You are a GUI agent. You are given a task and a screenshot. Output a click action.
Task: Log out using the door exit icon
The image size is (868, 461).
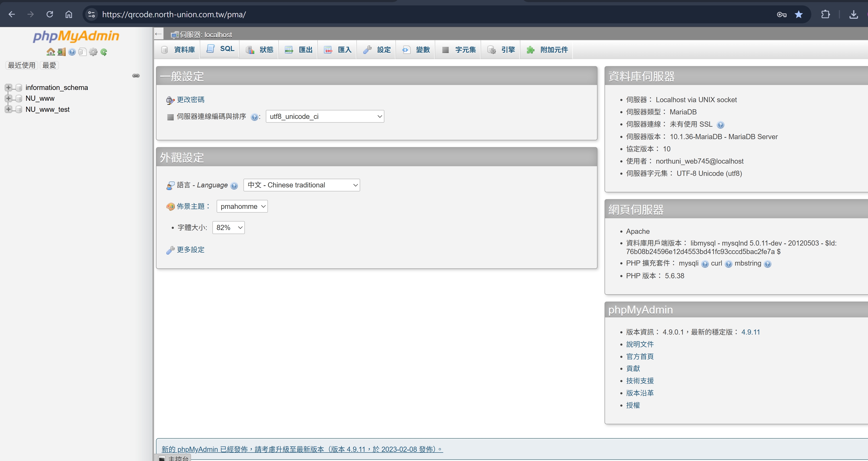pyautogui.click(x=61, y=52)
